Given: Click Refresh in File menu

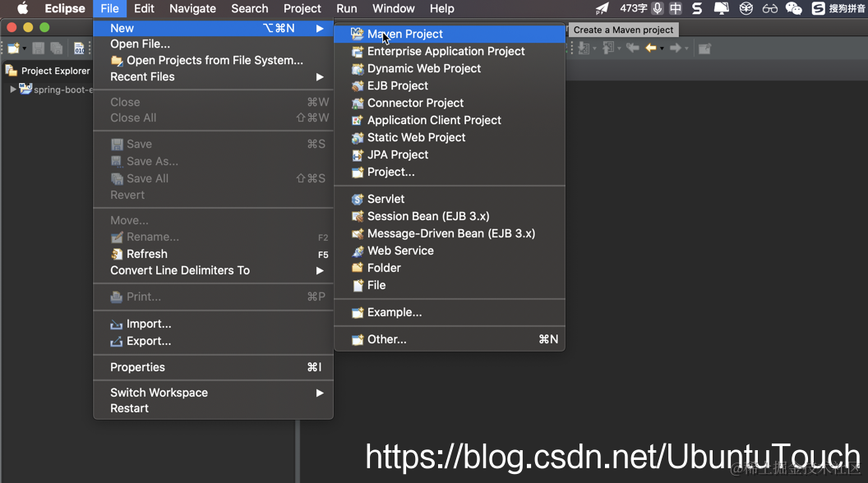Looking at the screenshot, I should (x=213, y=254).
